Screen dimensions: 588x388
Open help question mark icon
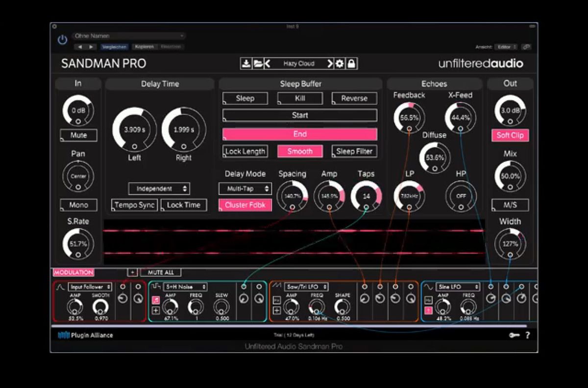point(528,336)
